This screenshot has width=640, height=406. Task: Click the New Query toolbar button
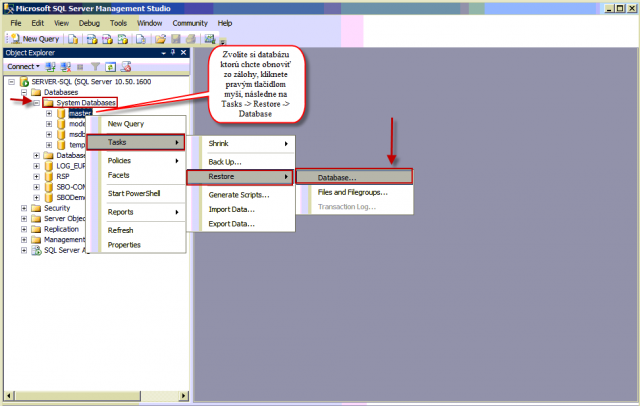[x=36, y=39]
